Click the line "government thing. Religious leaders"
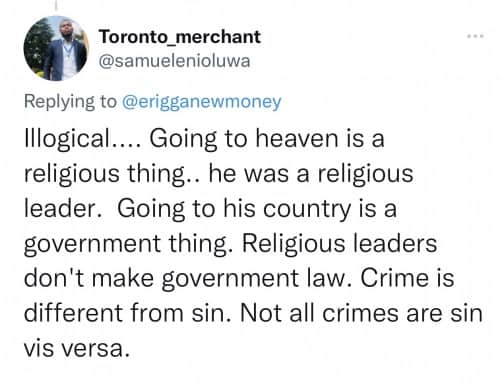Screen dimensions: 500x384 230,244
